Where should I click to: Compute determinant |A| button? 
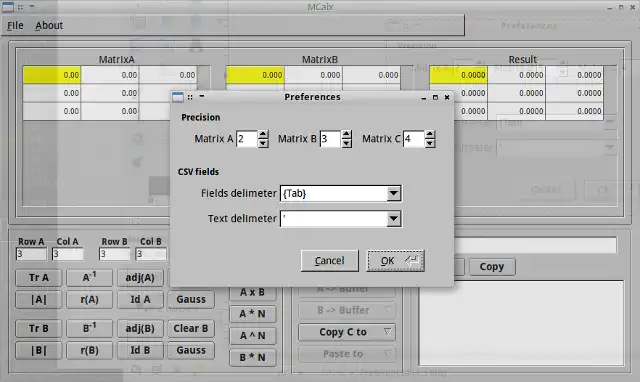[x=39, y=300]
